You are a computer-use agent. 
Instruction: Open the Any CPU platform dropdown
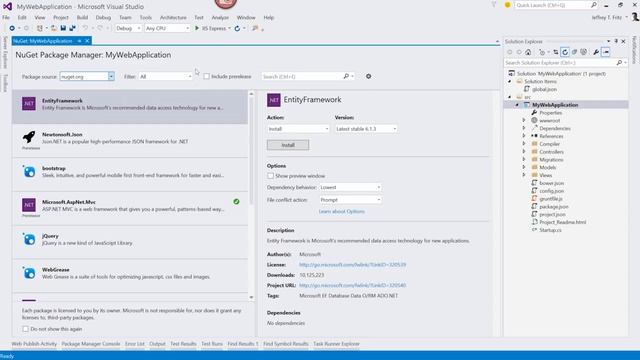coord(167,28)
